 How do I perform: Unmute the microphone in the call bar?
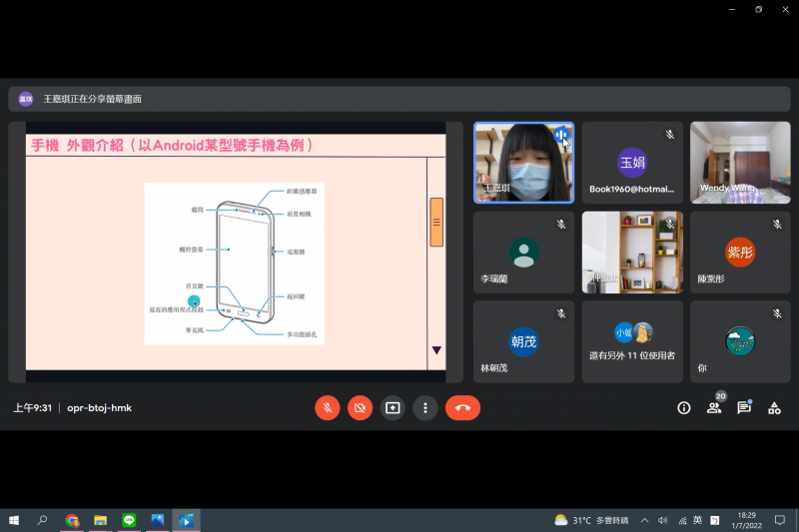(327, 407)
